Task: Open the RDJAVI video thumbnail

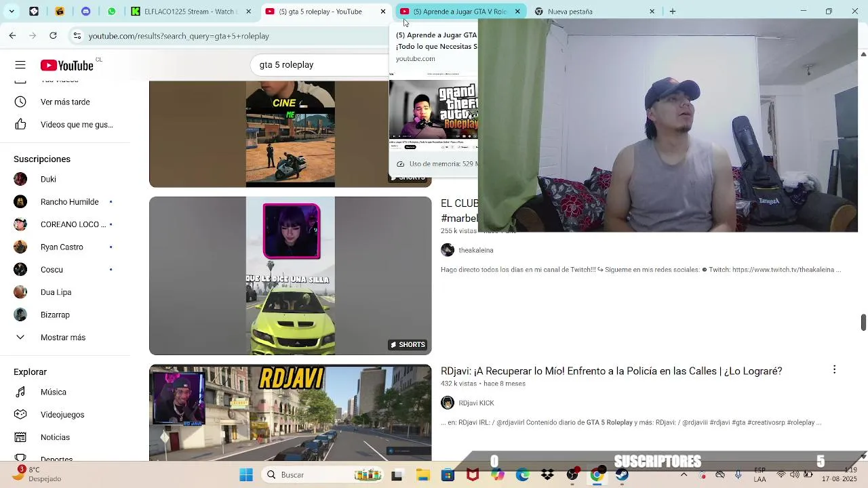Action: 290,413
